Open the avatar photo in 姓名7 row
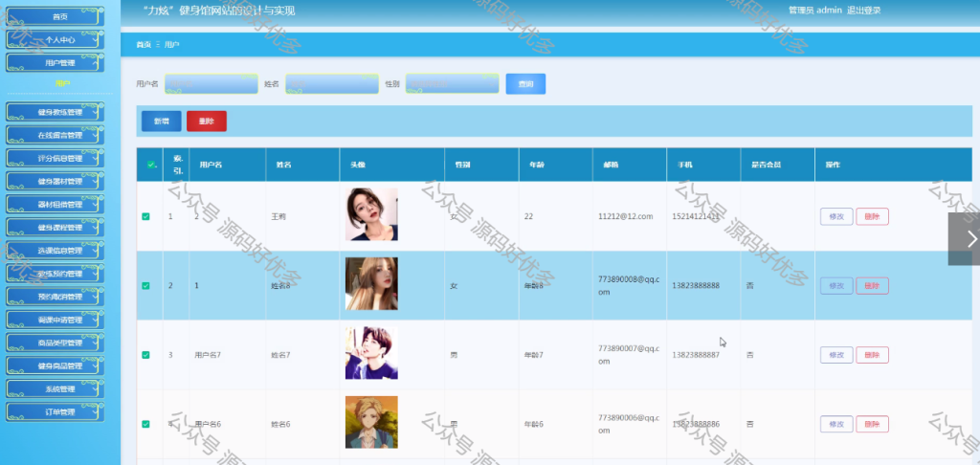The height and width of the screenshot is (465, 980). pyautogui.click(x=371, y=353)
